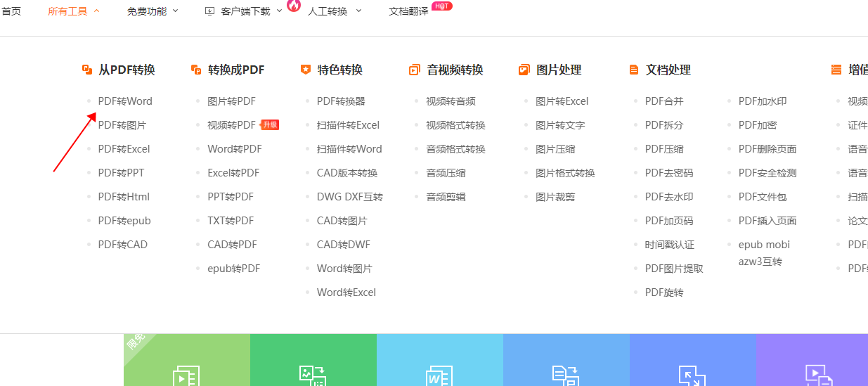The image size is (868, 386).
Task: Go to the 首页 tab
Action: pyautogui.click(x=11, y=11)
